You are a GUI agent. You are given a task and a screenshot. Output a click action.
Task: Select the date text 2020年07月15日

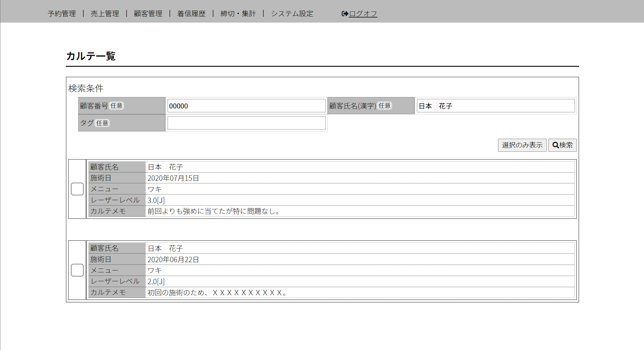(173, 178)
